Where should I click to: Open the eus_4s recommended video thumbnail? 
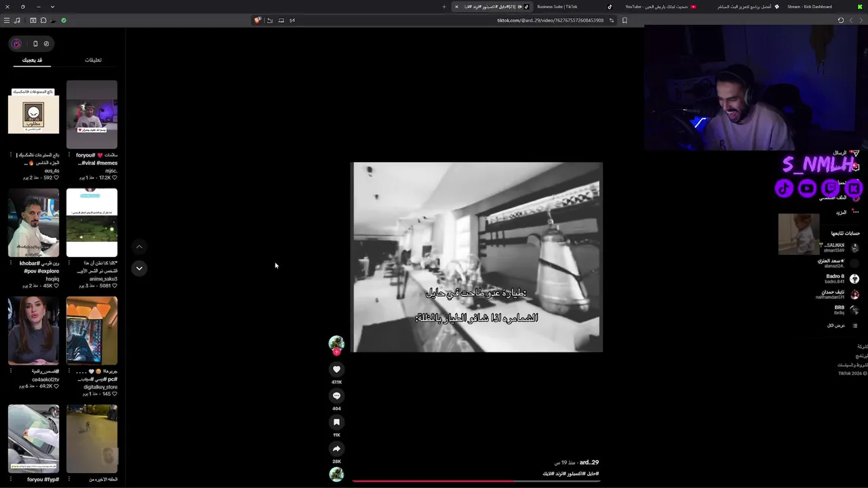point(34,115)
